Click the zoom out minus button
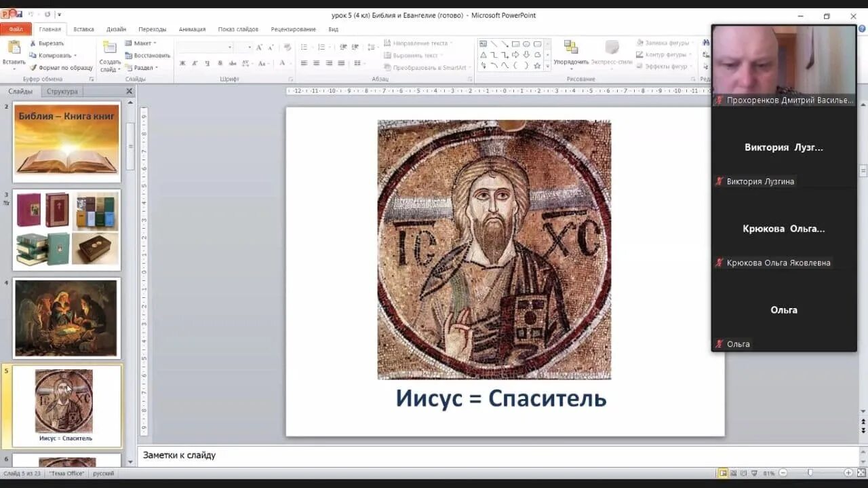This screenshot has height=488, width=868. tap(783, 472)
